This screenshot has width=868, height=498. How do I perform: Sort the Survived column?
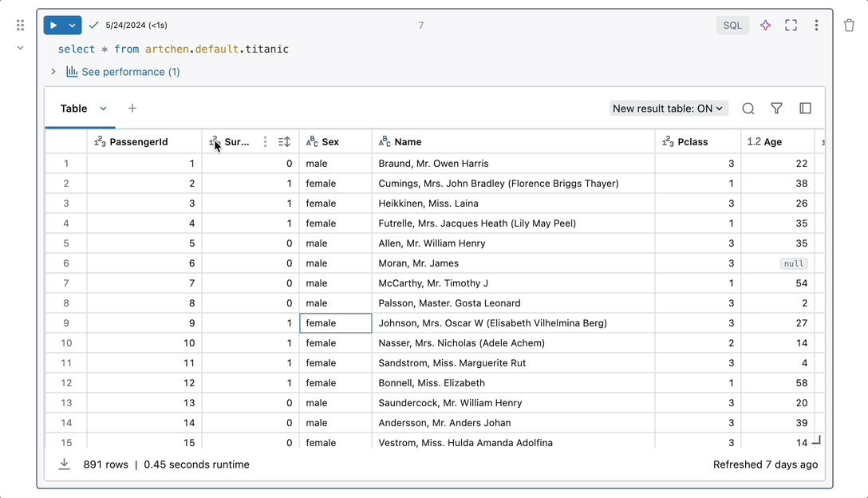click(x=284, y=142)
